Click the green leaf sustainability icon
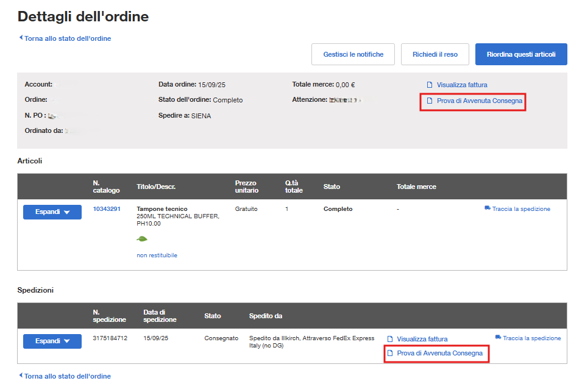The width and height of the screenshot is (582, 392). point(142,238)
